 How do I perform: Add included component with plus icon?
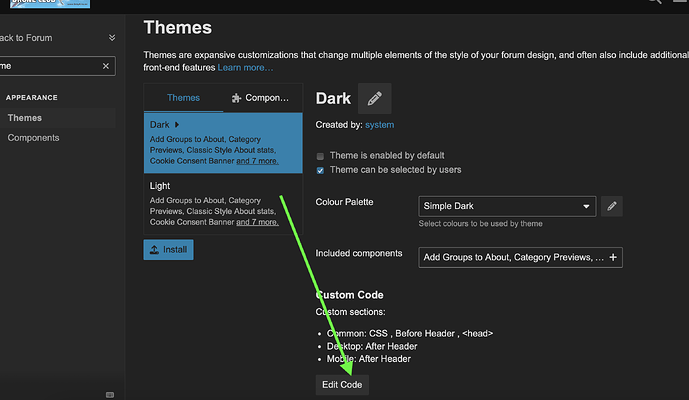[x=613, y=258]
